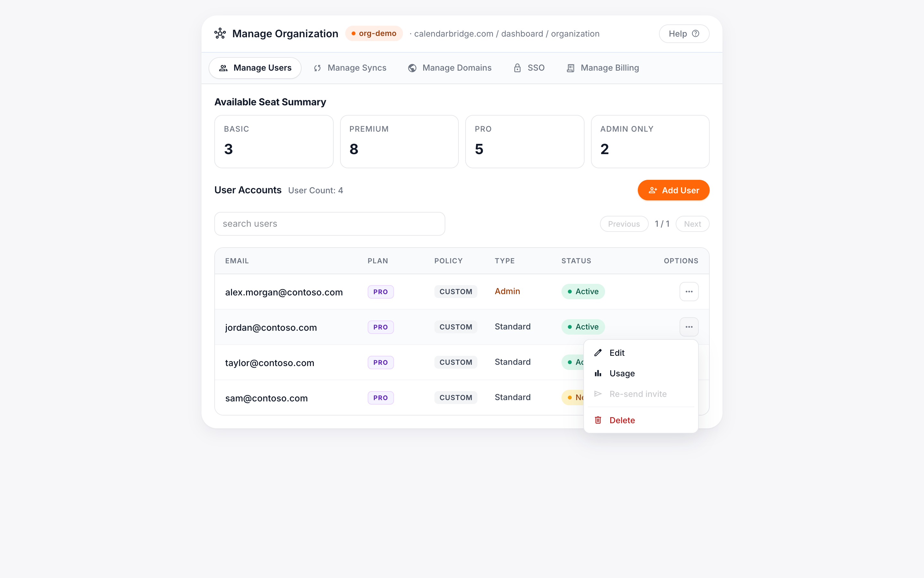Click the Next page button

[692, 224]
